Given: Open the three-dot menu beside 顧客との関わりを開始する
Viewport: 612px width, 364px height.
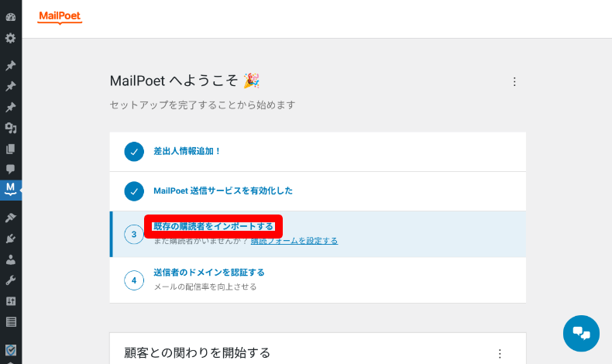Looking at the screenshot, I should (x=500, y=353).
